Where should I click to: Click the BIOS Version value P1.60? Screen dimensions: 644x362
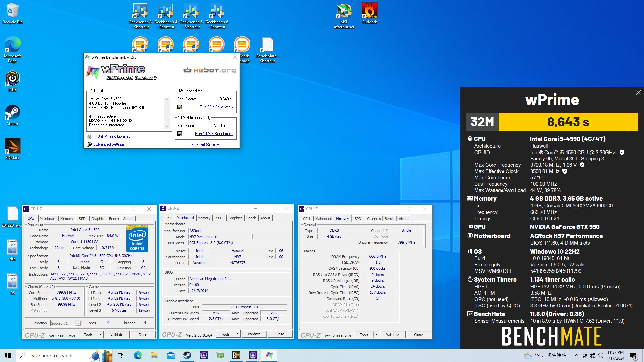click(237, 285)
